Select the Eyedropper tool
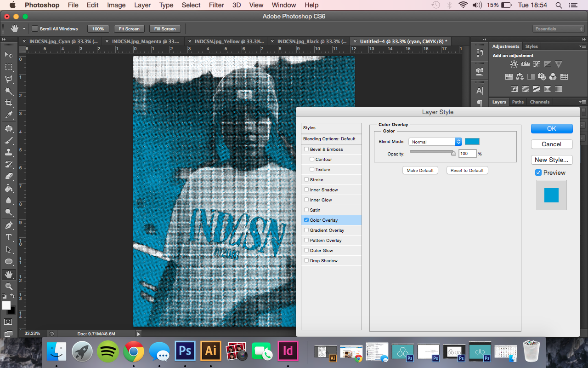Image resolution: width=588 pixels, height=368 pixels. (x=9, y=115)
